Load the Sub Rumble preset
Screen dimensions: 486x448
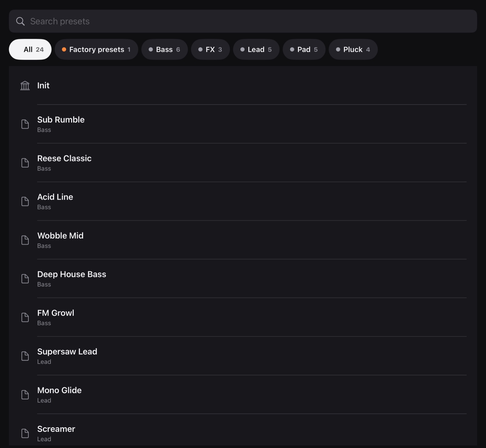[x=243, y=124]
